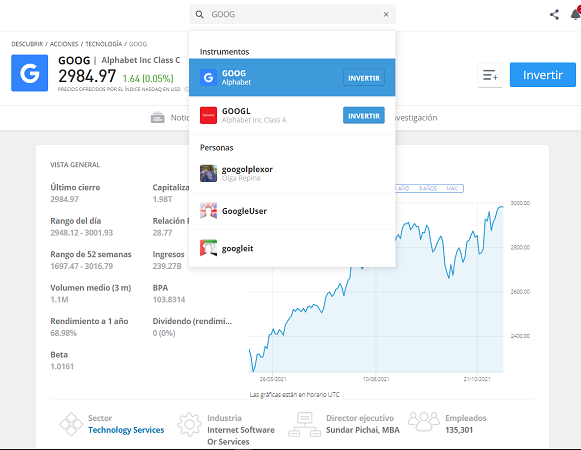581x450 pixels.
Task: Click the Sector diamond grid icon
Action: 71,424
